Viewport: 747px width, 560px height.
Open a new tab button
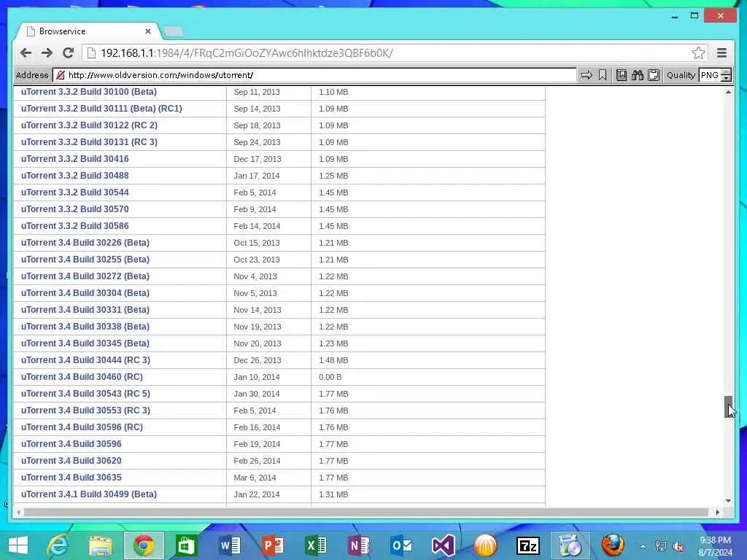(x=174, y=31)
